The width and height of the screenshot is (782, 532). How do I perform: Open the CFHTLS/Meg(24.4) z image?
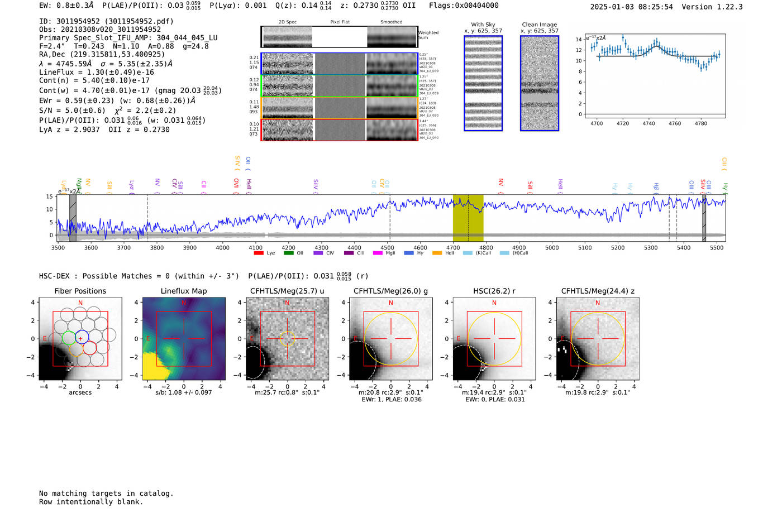coord(598,339)
